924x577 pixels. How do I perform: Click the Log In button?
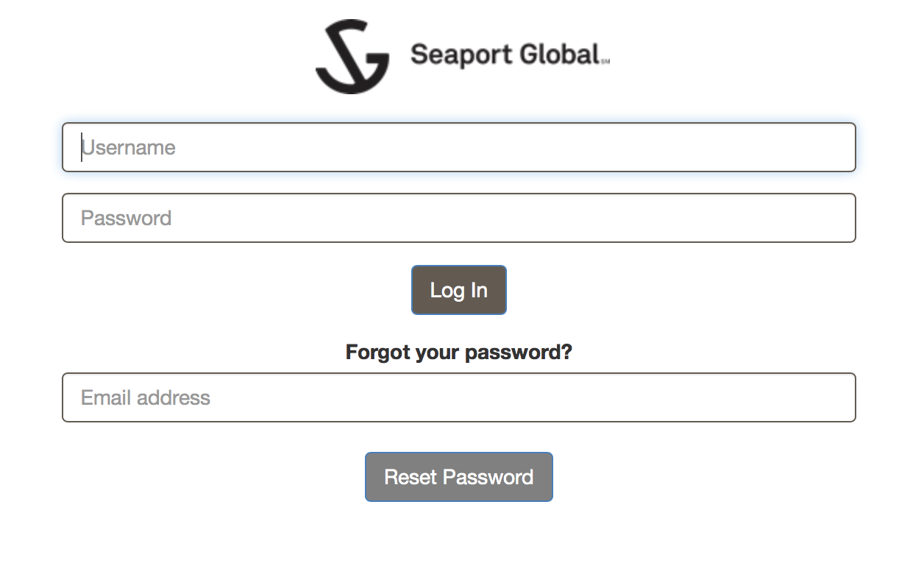click(459, 290)
